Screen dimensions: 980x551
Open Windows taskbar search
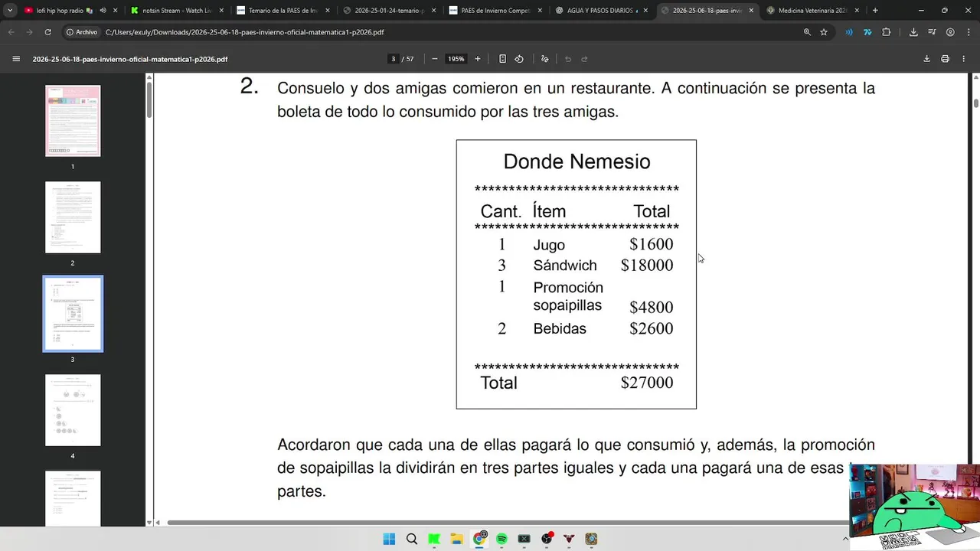412,539
